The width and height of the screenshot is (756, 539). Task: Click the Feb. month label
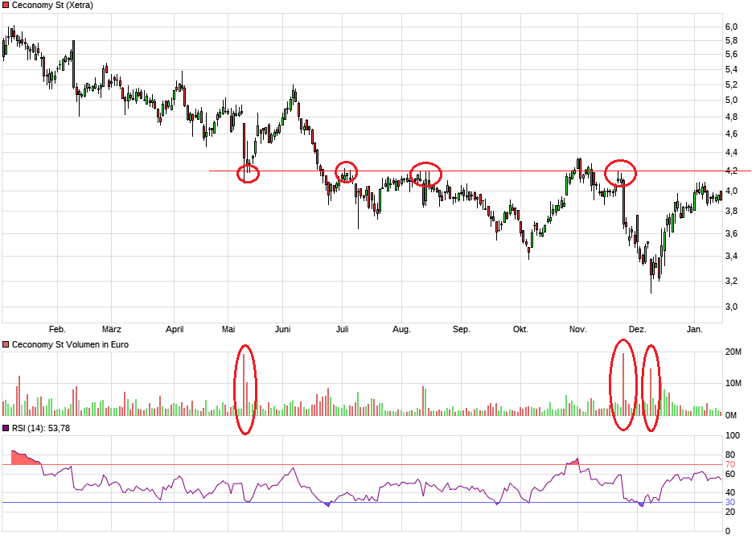(57, 329)
